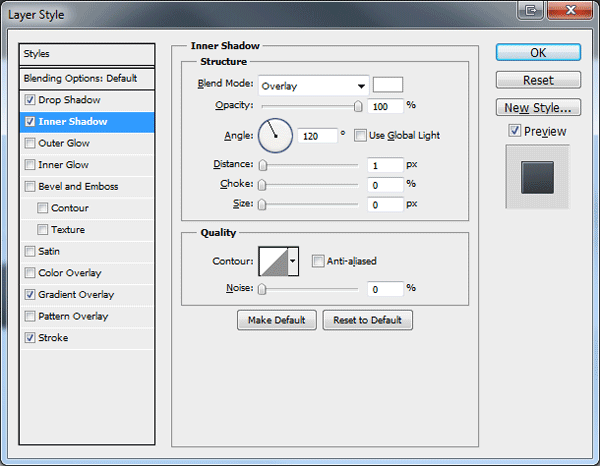Click the Angle value field

coord(317,136)
